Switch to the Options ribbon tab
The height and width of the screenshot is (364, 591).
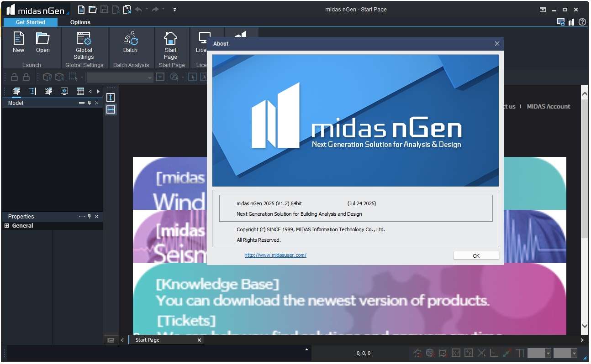[x=80, y=22]
